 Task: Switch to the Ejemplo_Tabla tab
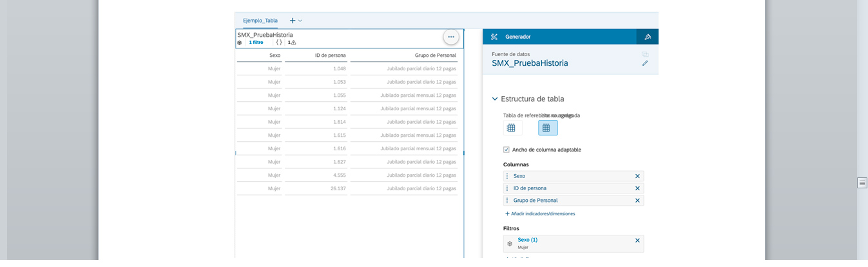coord(260,21)
